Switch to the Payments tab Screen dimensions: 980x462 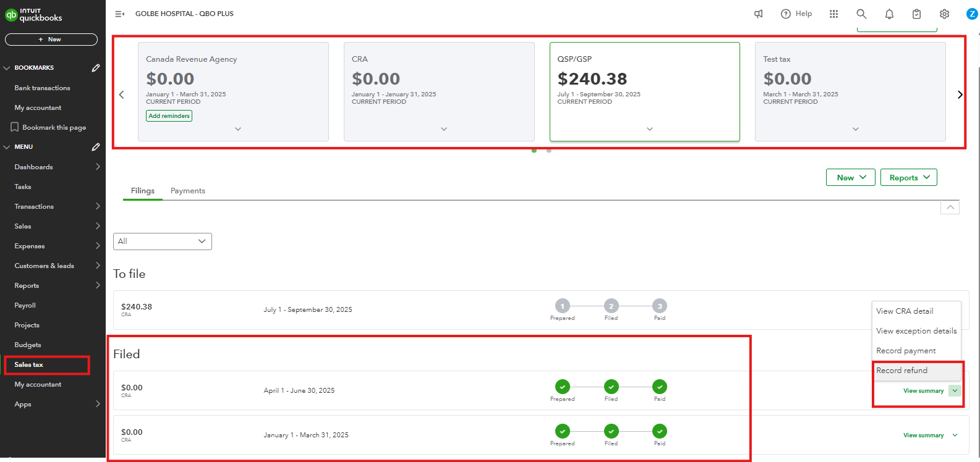187,191
